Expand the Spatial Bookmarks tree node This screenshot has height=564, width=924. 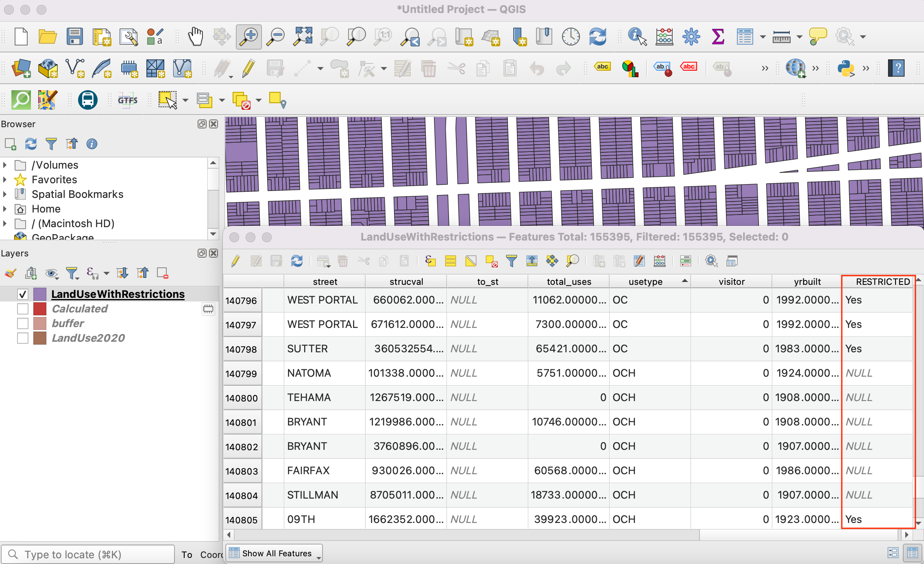(5, 194)
